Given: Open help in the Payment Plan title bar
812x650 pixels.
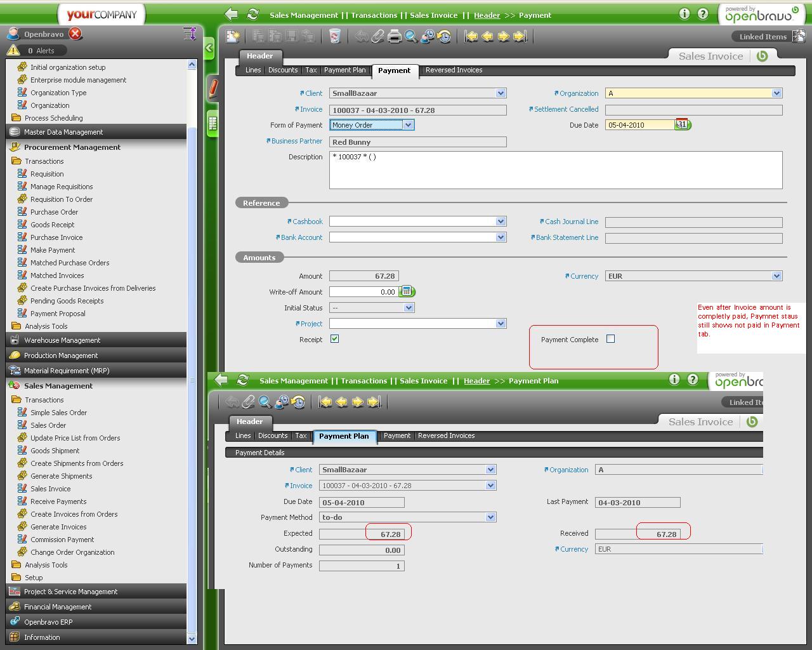Looking at the screenshot, I should point(693,379).
